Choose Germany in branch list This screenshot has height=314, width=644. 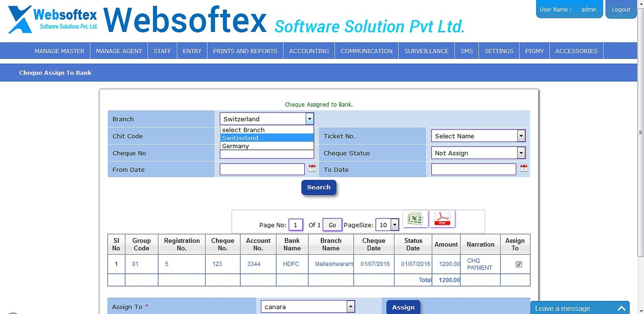267,146
